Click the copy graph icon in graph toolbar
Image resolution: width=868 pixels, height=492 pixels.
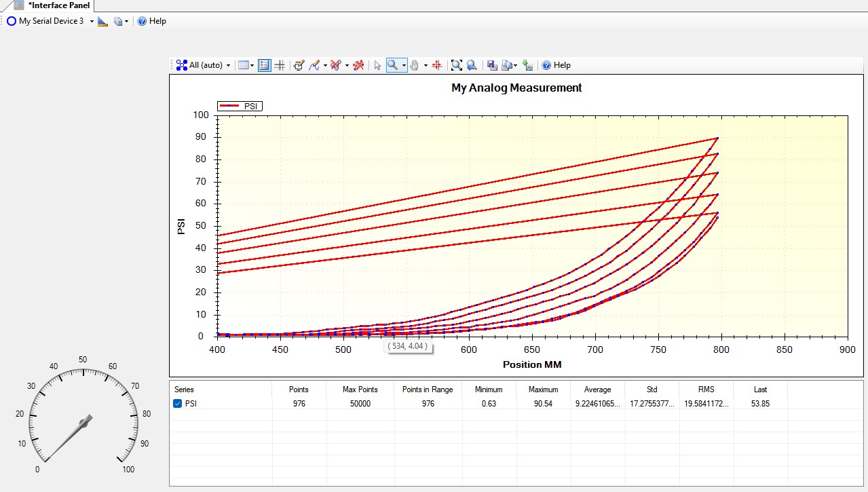click(x=506, y=65)
